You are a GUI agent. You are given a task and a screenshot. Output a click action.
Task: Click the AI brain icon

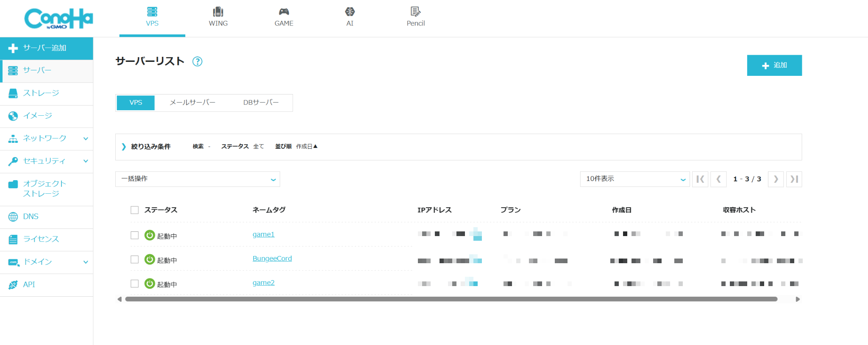[x=350, y=12]
